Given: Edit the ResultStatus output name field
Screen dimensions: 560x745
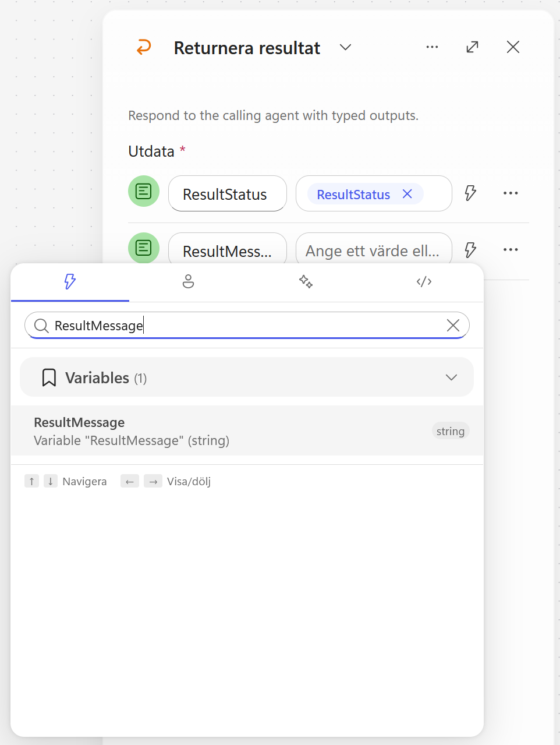Looking at the screenshot, I should pyautogui.click(x=228, y=193).
